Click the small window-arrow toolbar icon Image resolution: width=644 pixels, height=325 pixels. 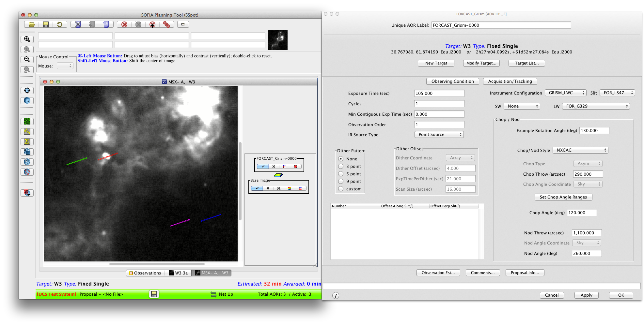coord(183,24)
